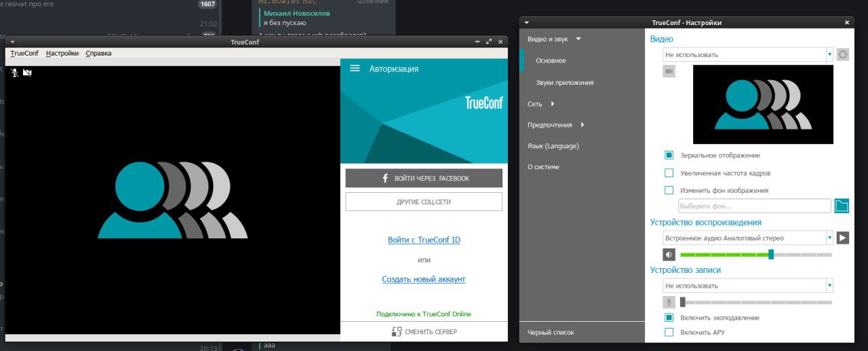The image size is (868, 351).
Task: Toggle Зеркальное отображение checkbox
Action: point(669,155)
